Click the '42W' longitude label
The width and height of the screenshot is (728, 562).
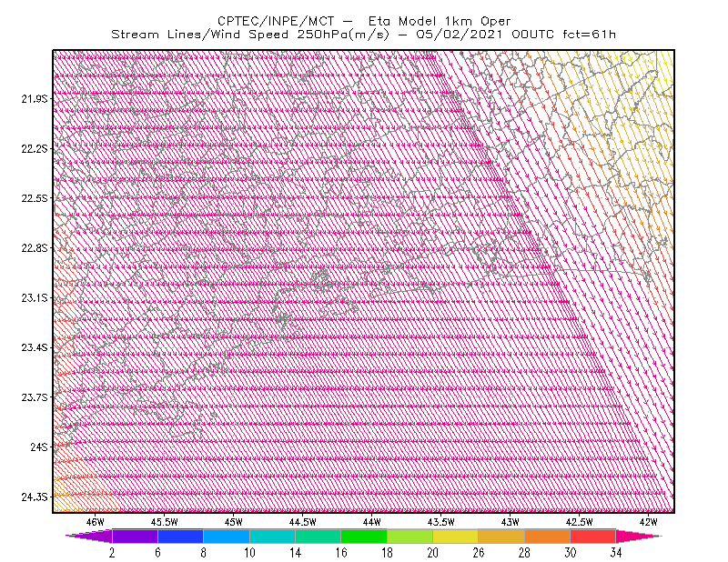click(649, 522)
